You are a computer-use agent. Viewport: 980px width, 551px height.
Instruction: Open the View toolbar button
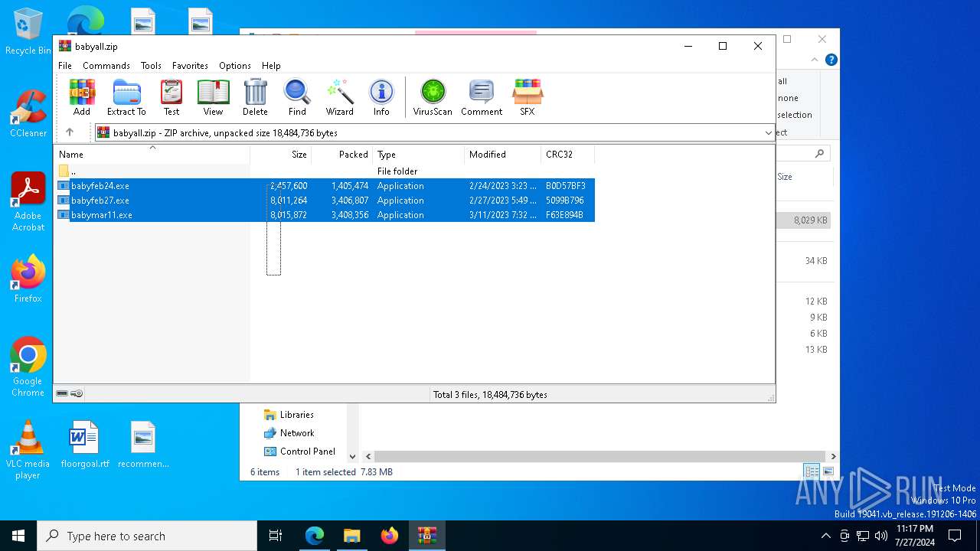[213, 97]
